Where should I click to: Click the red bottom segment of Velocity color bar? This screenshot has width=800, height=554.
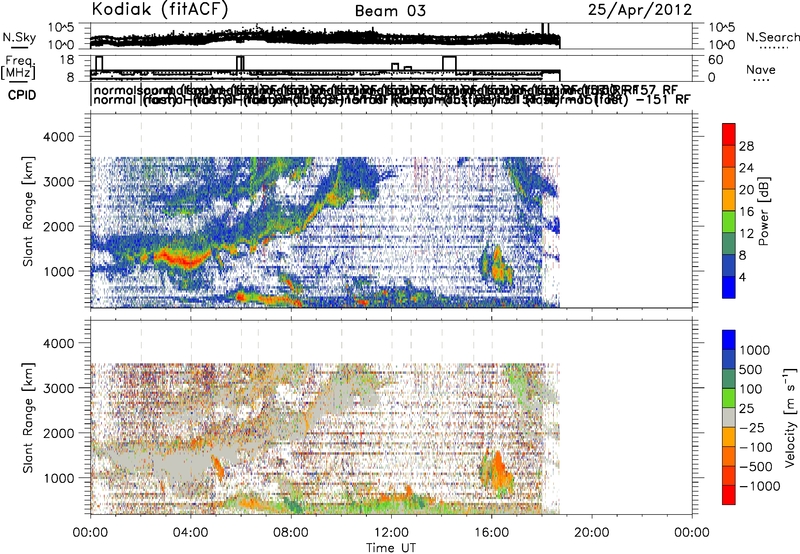729,495
